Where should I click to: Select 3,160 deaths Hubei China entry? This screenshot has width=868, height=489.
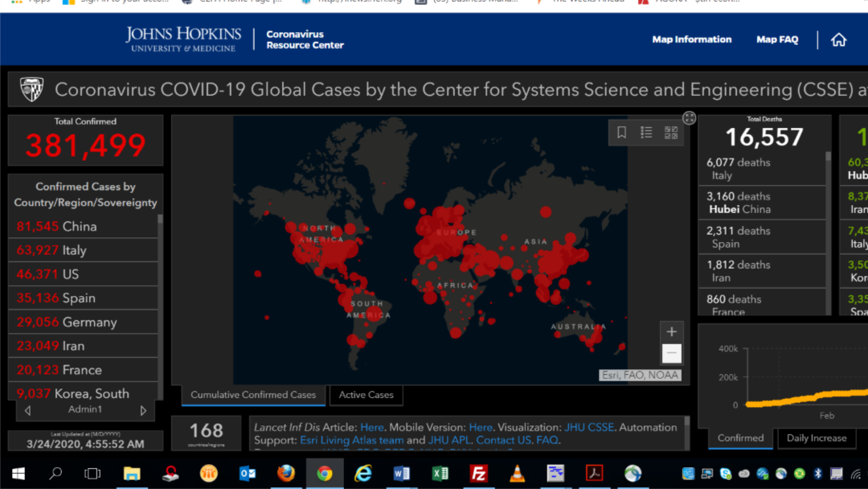762,203
